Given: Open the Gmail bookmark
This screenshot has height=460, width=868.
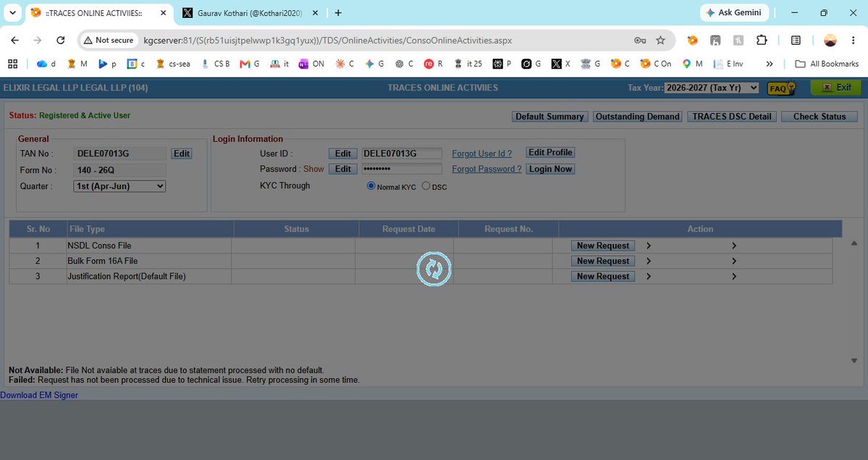Looking at the screenshot, I should click(250, 64).
